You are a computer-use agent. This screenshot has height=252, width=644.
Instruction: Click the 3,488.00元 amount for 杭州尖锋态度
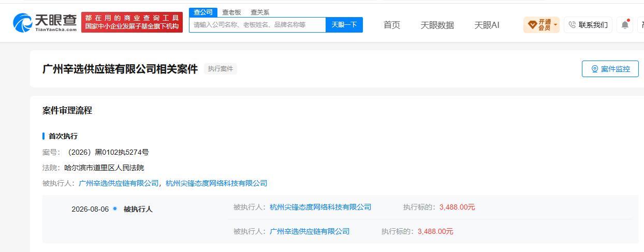coord(457,207)
